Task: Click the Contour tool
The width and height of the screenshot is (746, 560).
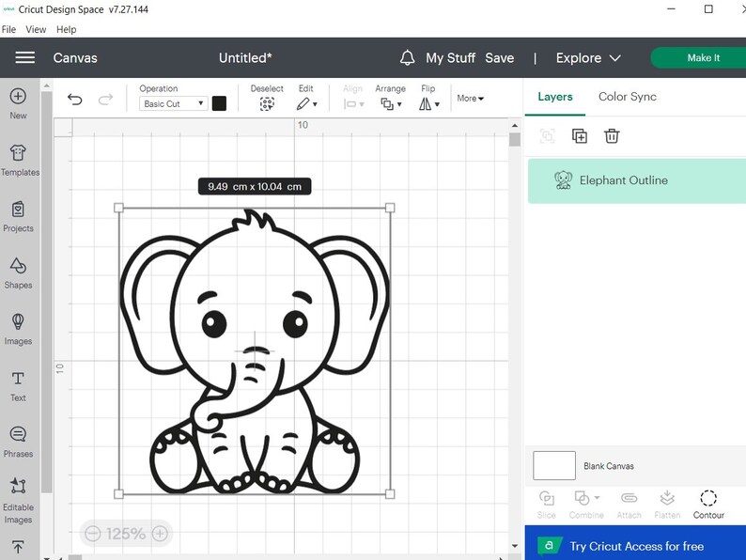Action: coord(708,505)
